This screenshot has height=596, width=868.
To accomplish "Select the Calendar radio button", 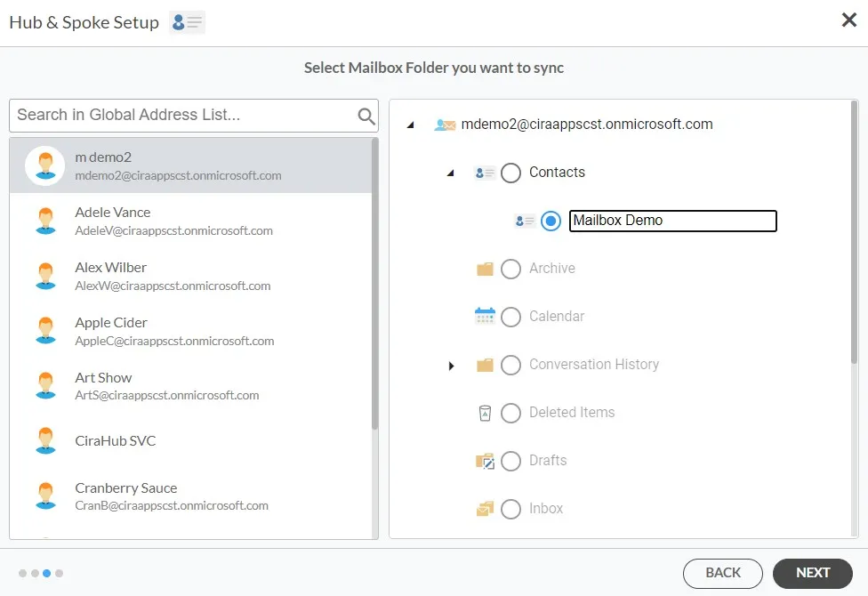I will [511, 317].
